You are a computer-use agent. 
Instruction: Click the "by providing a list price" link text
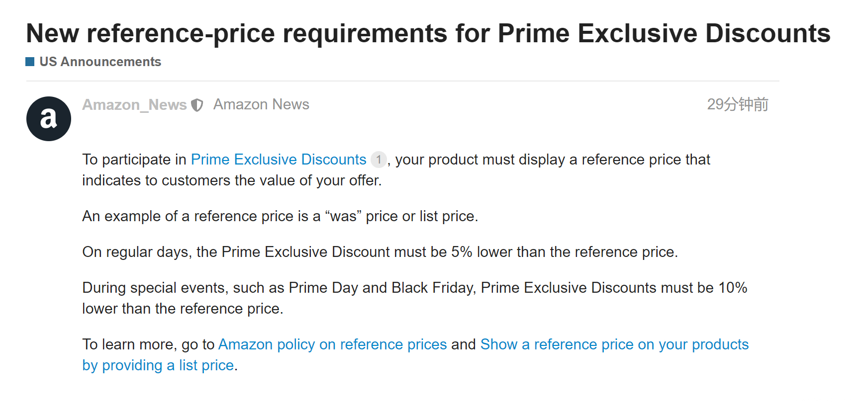(x=158, y=365)
